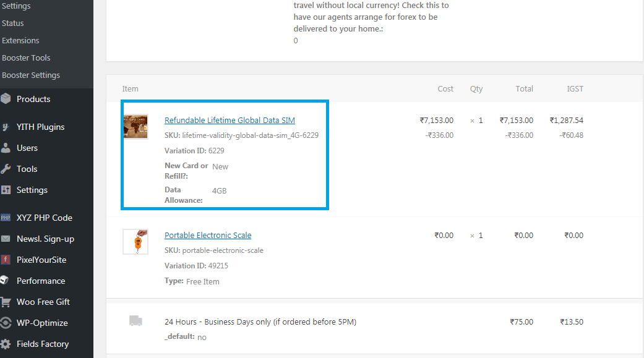The image size is (644, 358).
Task: Click the shipping truck icon
Action: tap(135, 321)
